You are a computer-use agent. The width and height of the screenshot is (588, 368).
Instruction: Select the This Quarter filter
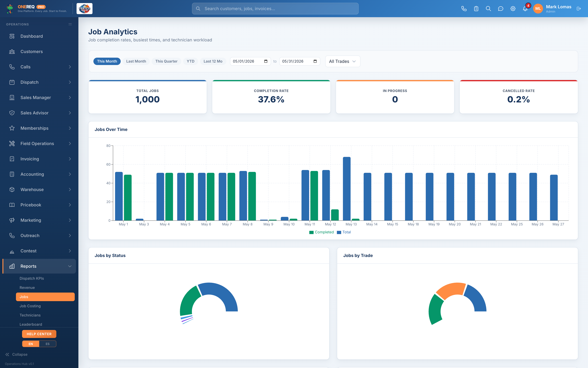point(166,61)
